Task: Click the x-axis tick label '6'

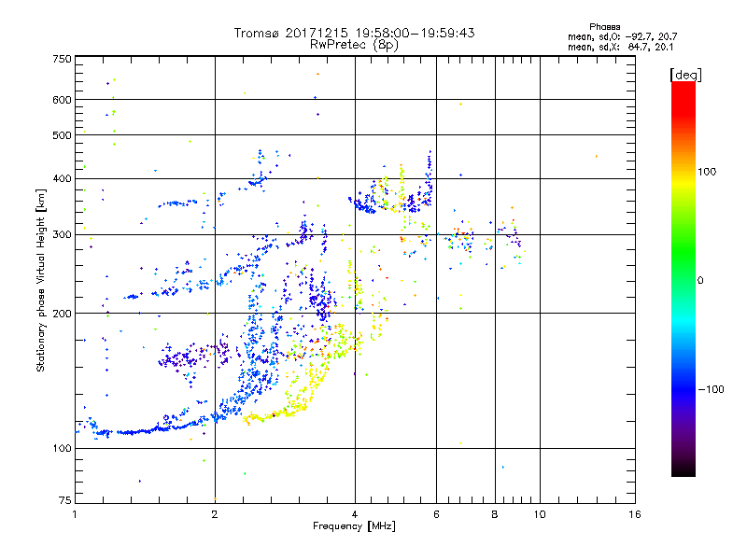Action: click(436, 514)
